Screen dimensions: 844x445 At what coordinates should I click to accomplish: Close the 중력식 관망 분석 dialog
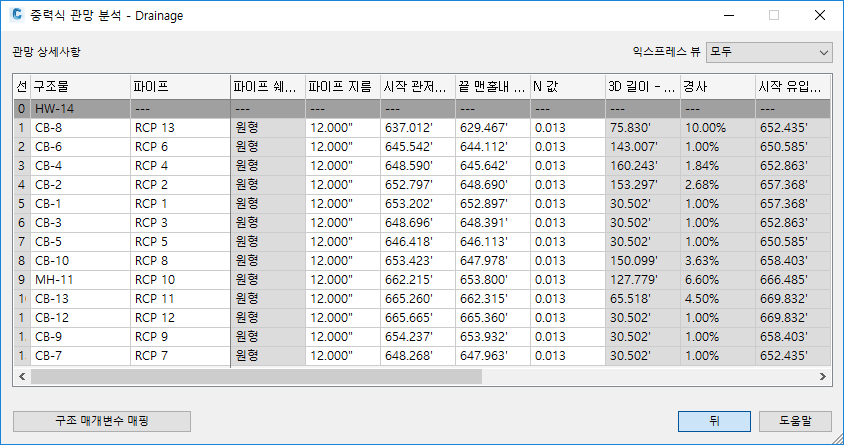820,15
